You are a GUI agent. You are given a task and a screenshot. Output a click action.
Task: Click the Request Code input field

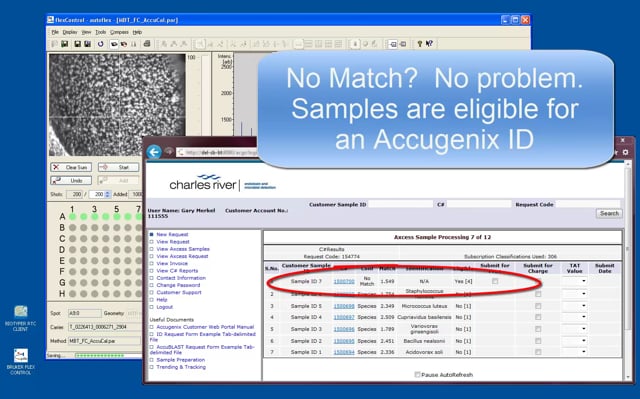coord(588,204)
